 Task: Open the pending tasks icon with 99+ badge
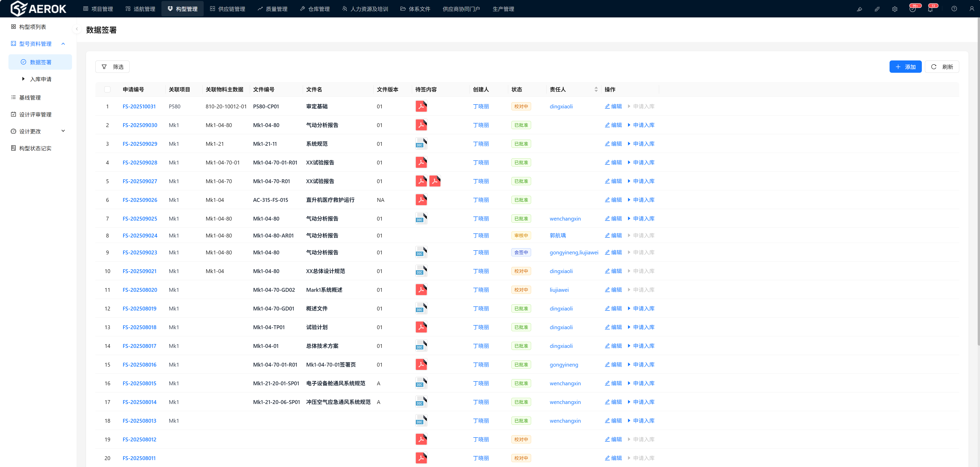coord(912,9)
